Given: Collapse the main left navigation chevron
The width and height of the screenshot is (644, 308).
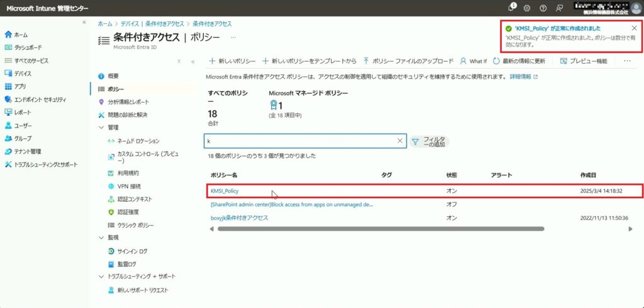Looking at the screenshot, I should click(x=84, y=22).
